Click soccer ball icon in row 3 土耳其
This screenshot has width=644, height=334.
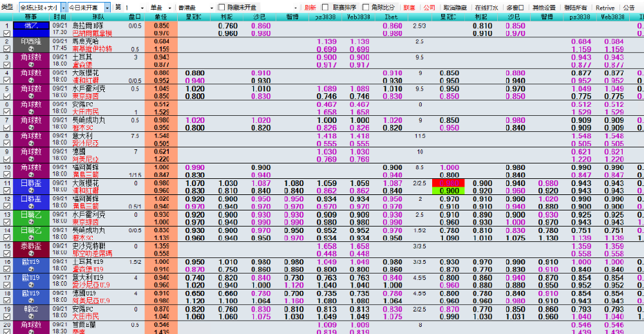coord(31,65)
